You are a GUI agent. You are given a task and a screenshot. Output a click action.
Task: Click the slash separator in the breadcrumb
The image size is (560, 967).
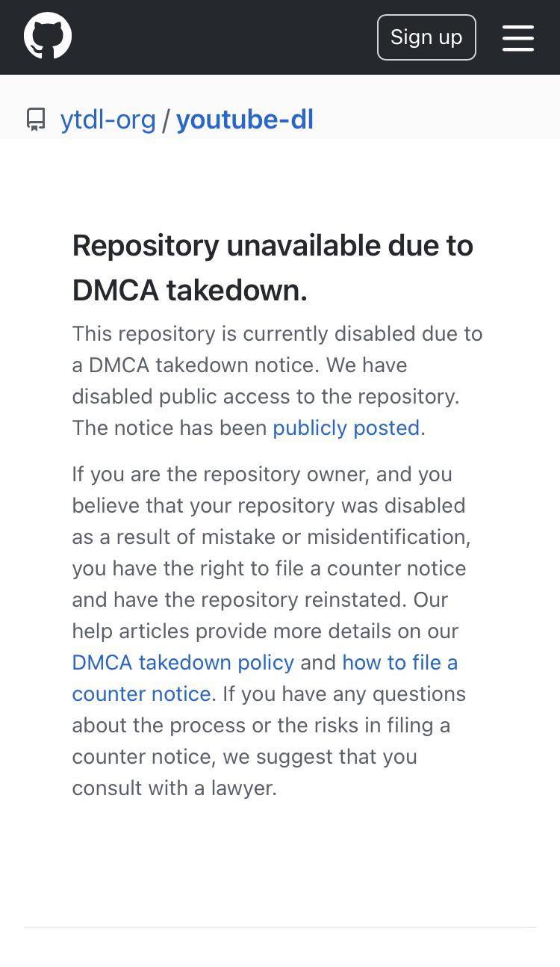tap(166, 120)
